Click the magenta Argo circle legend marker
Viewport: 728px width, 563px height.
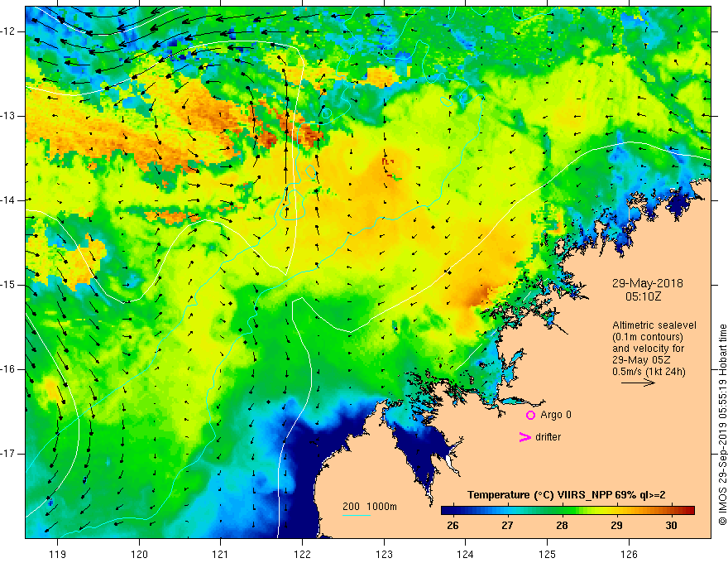[x=530, y=415]
